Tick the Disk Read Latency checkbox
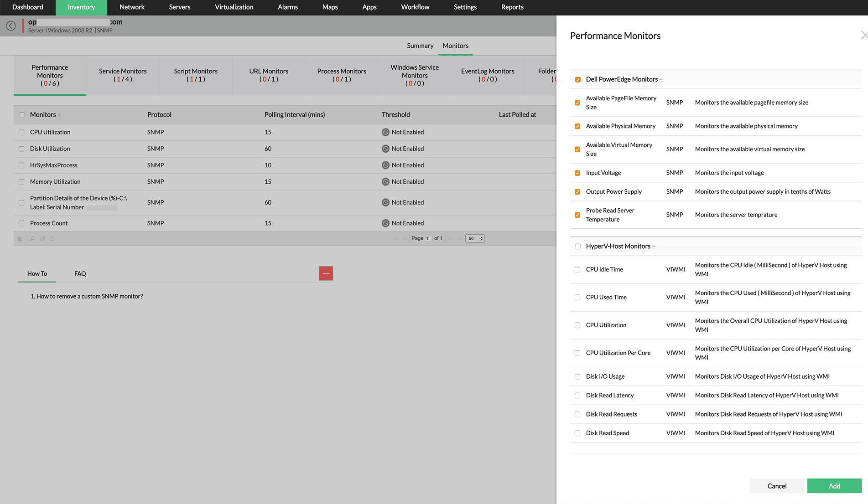 point(577,396)
